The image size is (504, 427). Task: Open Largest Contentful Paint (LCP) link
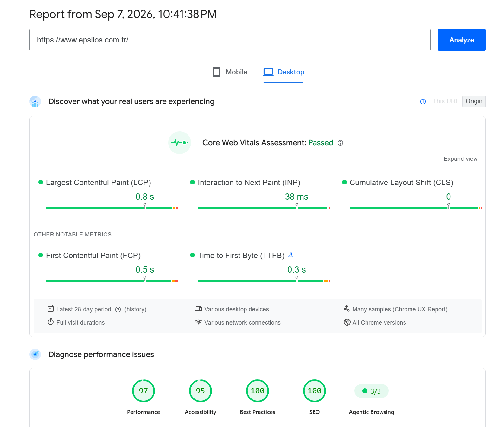coord(98,183)
